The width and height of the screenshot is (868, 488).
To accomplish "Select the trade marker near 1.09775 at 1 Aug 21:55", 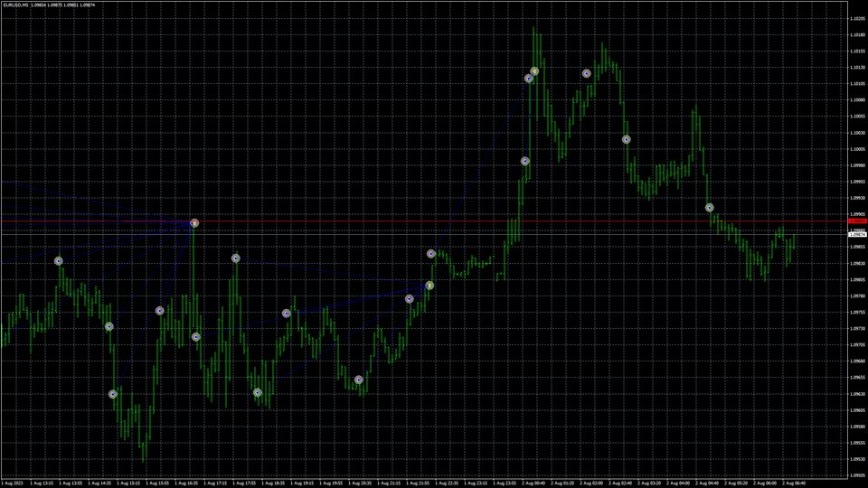I will (x=409, y=299).
